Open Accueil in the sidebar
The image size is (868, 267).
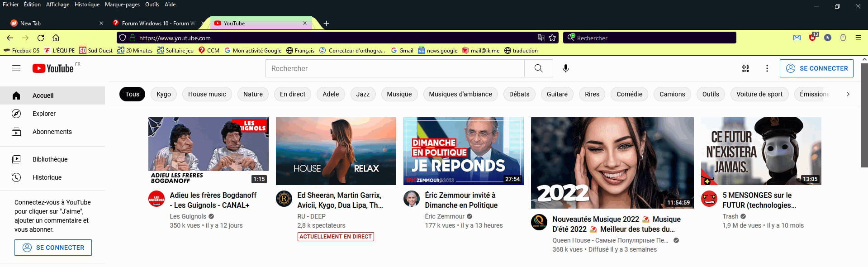tap(52, 95)
